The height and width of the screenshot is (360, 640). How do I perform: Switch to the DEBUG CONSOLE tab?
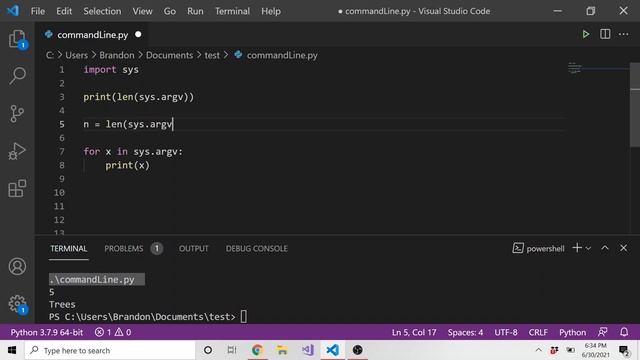tap(256, 249)
